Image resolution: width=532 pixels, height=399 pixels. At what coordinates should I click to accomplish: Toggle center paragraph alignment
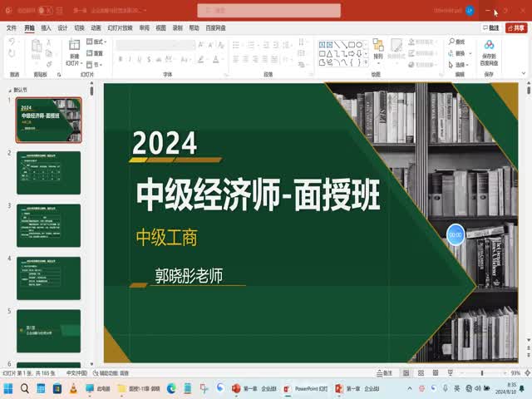click(x=245, y=59)
